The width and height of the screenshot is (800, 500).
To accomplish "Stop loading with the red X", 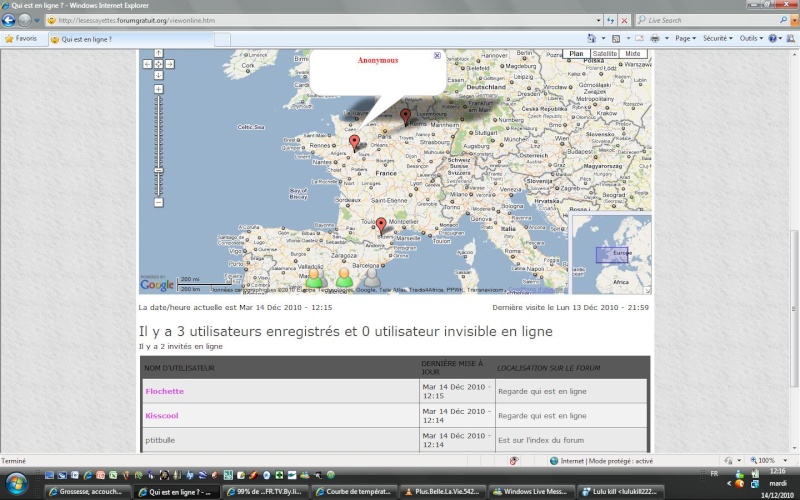I will coord(624,20).
